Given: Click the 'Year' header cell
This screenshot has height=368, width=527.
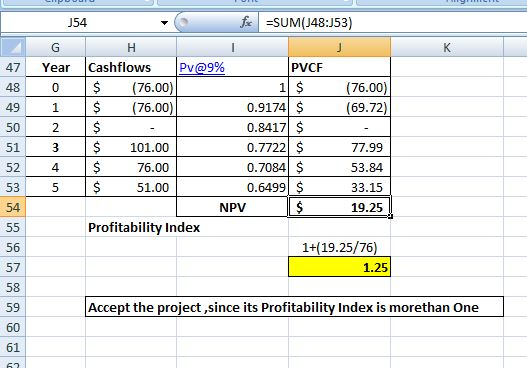Looking at the screenshot, I should point(55,67).
